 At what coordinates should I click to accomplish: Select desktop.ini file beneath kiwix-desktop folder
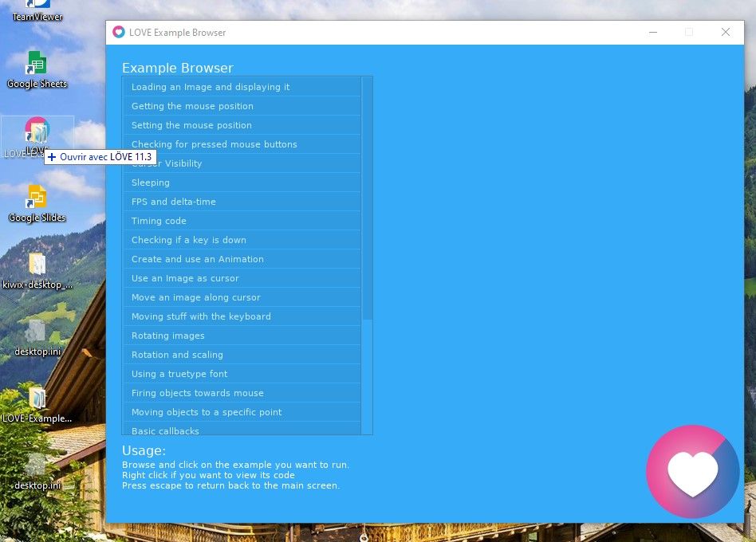(37, 338)
